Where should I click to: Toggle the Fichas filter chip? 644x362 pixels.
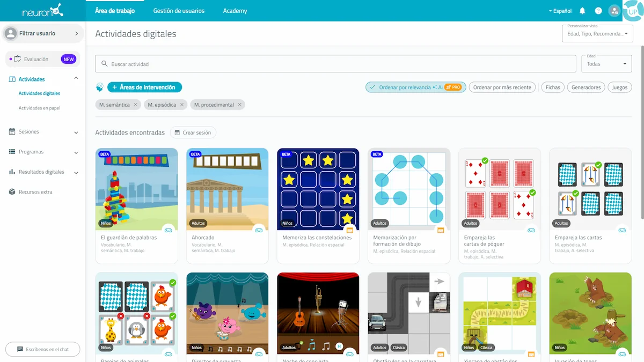tap(552, 87)
